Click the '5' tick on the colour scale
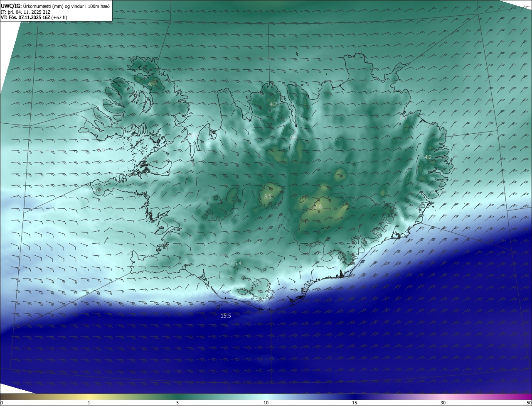The image size is (532, 406). (177, 403)
